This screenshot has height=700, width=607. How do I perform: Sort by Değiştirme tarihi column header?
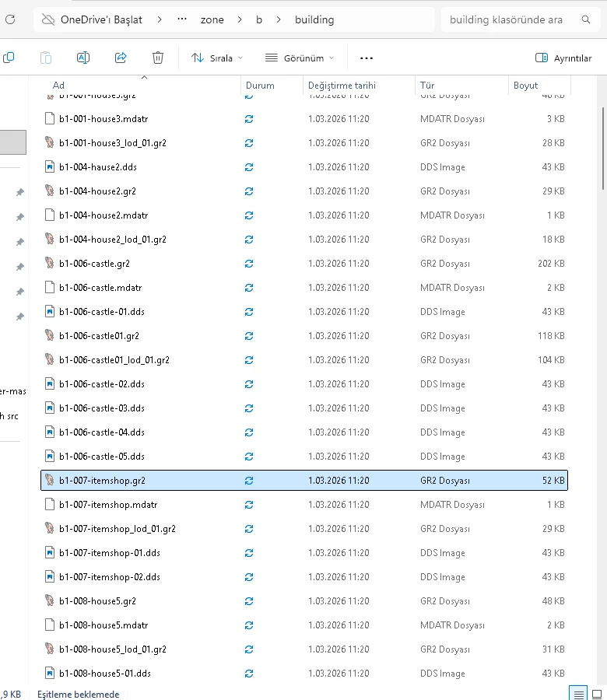[342, 86]
